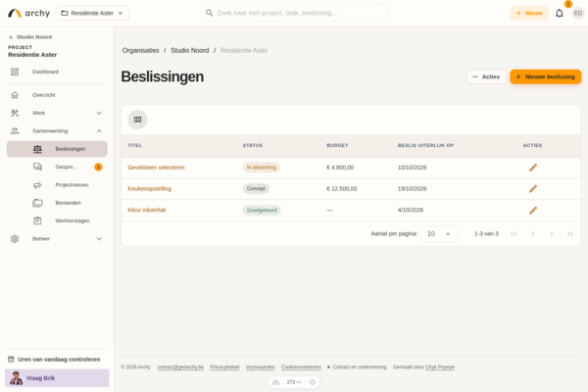Open Gevelsteen selecteren decision link
Screen dimensions: 588x392
(156, 168)
